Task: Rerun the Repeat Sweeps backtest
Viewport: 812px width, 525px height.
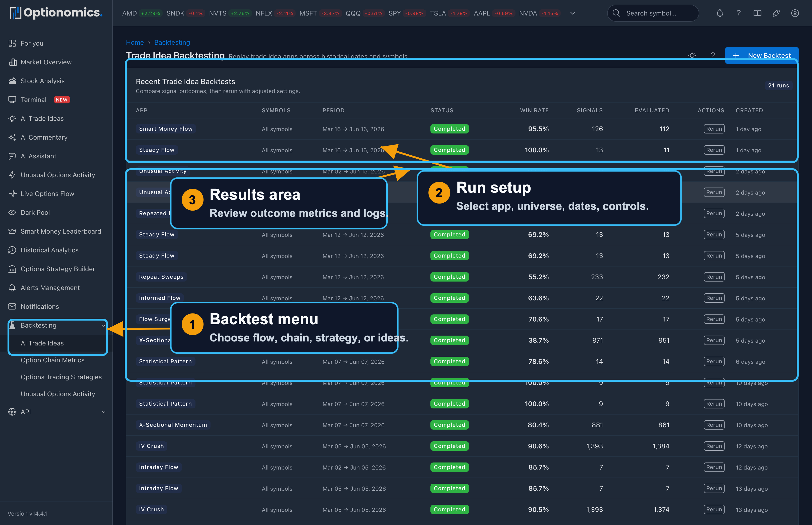Action: pyautogui.click(x=714, y=277)
